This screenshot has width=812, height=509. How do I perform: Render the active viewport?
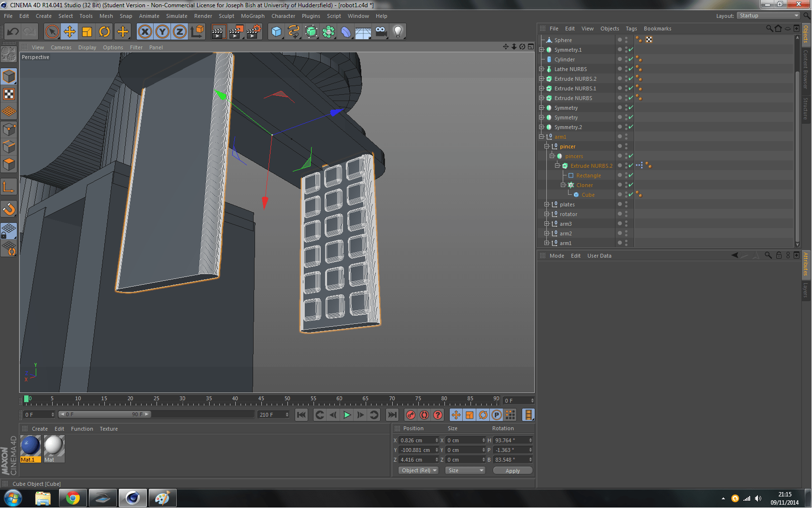(218, 31)
